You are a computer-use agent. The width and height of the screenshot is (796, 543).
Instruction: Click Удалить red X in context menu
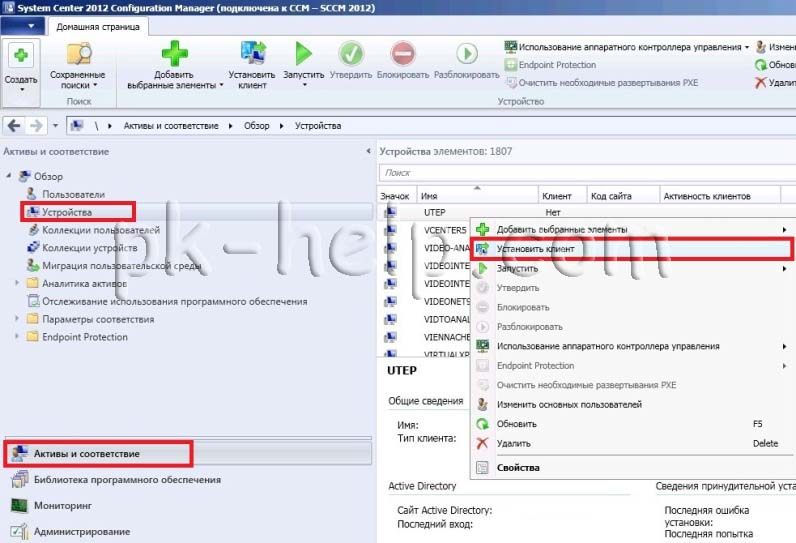482,444
